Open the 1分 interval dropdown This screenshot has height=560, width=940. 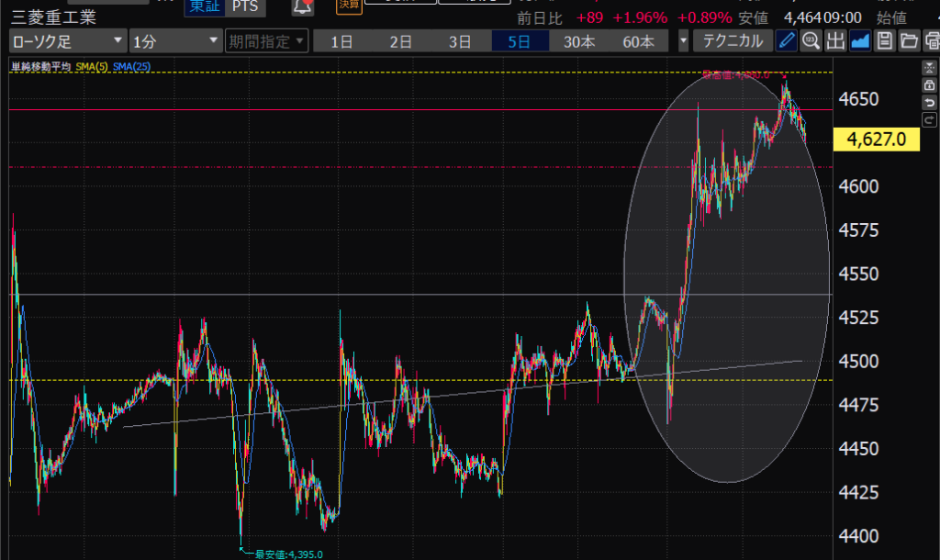coord(175,40)
